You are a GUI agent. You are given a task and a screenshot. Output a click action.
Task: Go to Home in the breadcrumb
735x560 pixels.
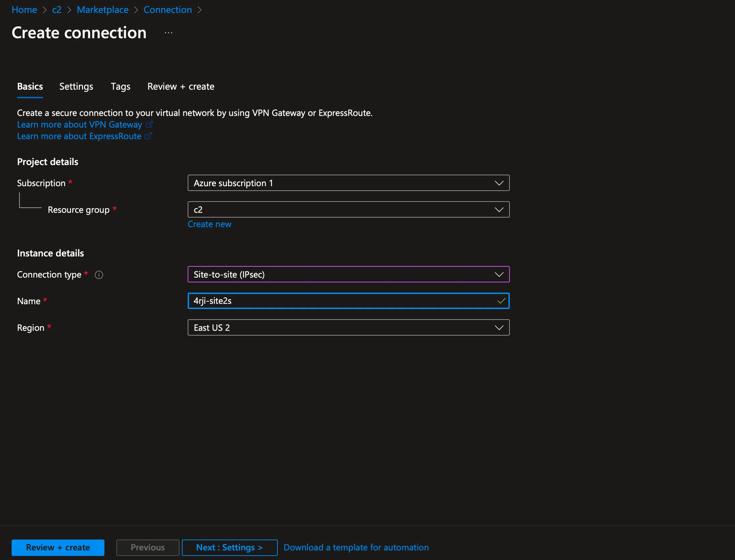[x=24, y=10]
